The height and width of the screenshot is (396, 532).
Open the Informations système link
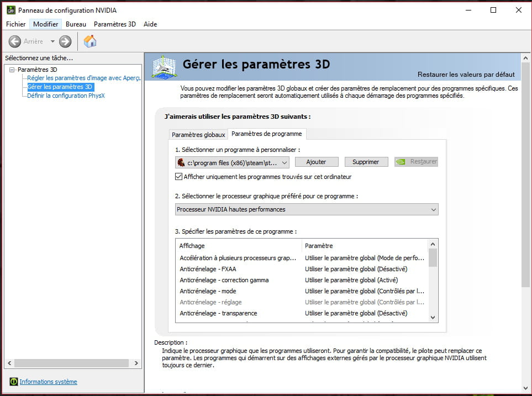(48, 382)
